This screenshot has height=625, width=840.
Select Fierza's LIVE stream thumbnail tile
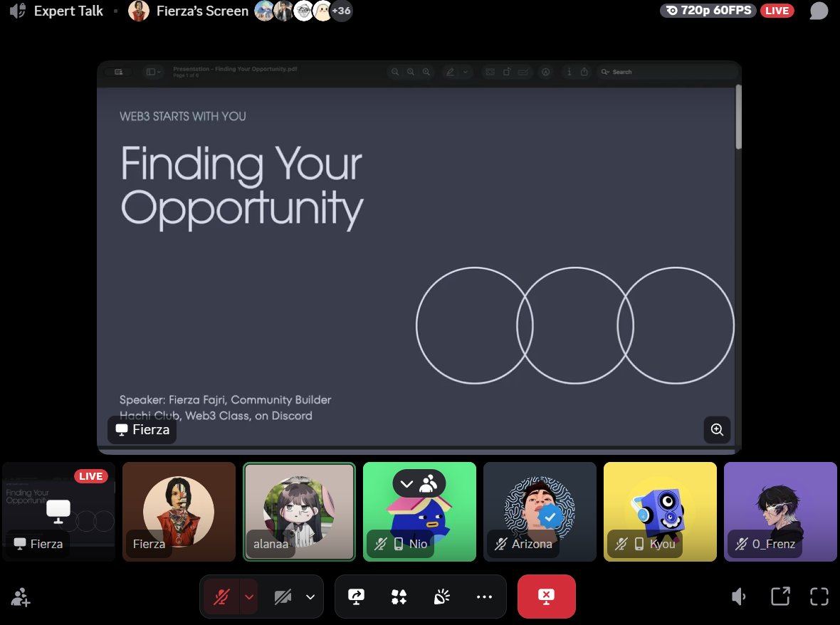[59, 512]
